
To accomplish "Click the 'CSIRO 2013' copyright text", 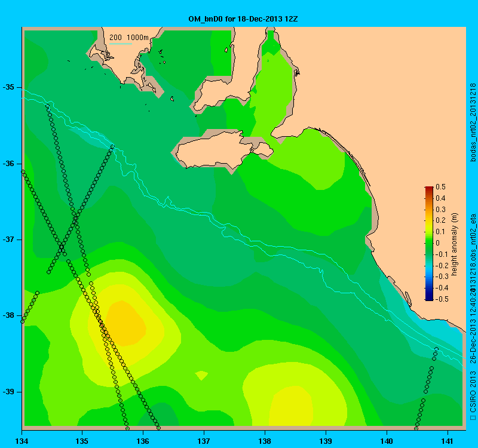I will tap(473, 391).
